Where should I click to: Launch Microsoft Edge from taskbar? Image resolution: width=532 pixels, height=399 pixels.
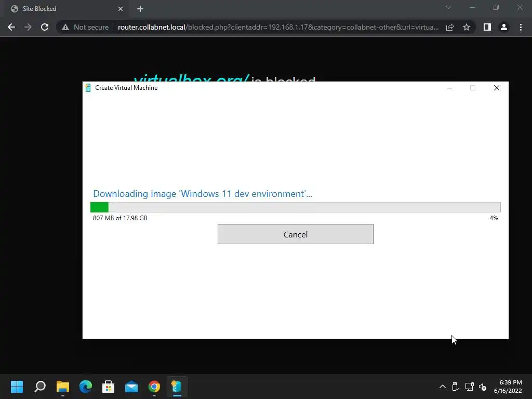[x=86, y=387]
